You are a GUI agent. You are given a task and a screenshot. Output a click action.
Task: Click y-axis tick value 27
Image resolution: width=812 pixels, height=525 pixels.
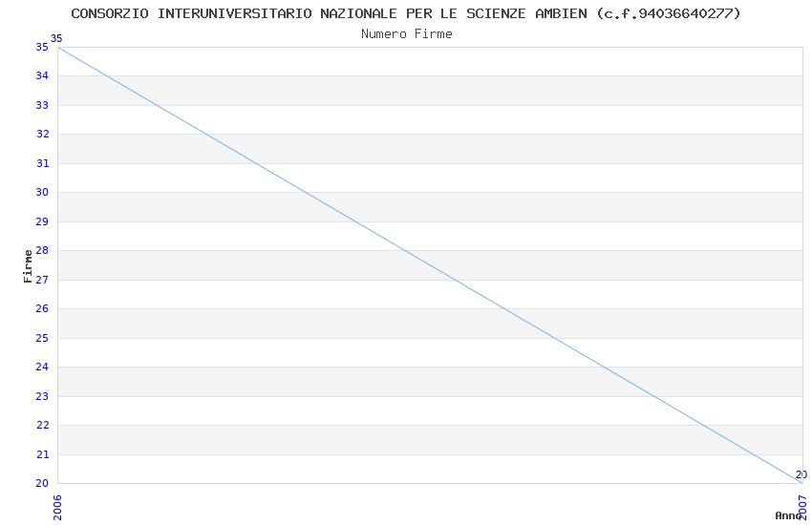(x=42, y=280)
